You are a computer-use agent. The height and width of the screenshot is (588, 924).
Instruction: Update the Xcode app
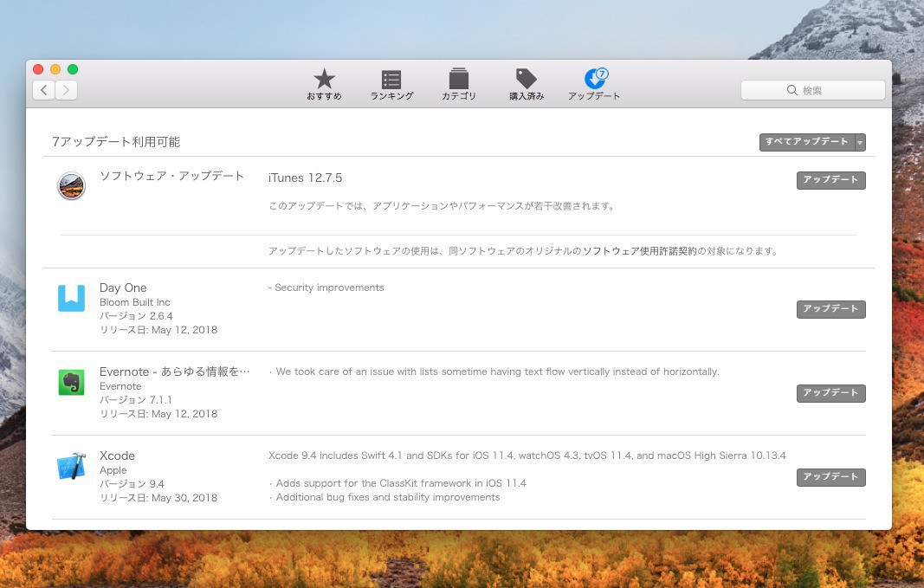830,477
